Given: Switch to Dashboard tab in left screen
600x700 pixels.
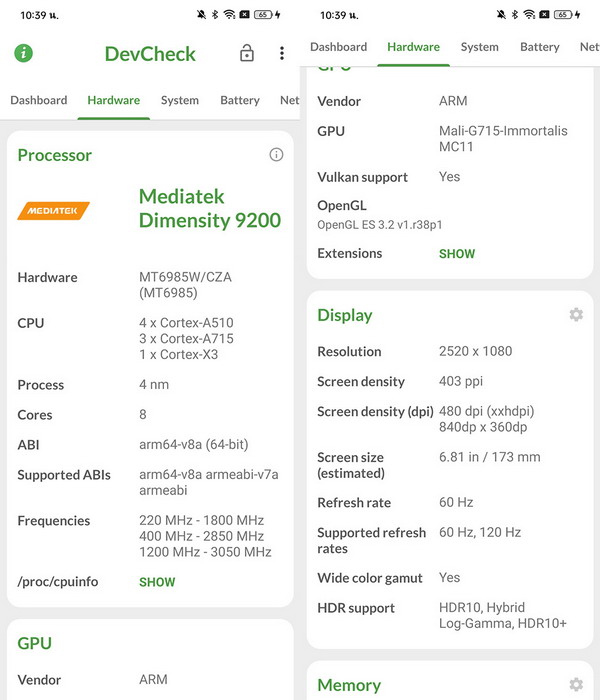Looking at the screenshot, I should (39, 100).
